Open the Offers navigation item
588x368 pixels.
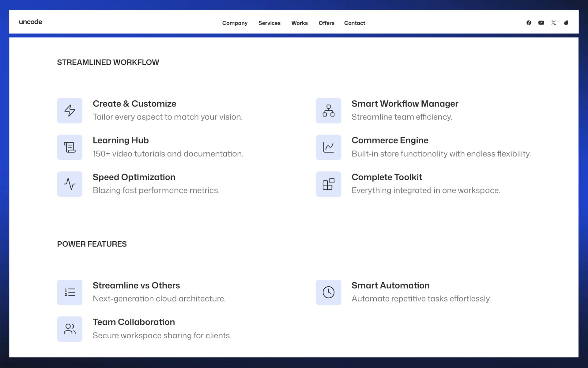[x=326, y=23]
